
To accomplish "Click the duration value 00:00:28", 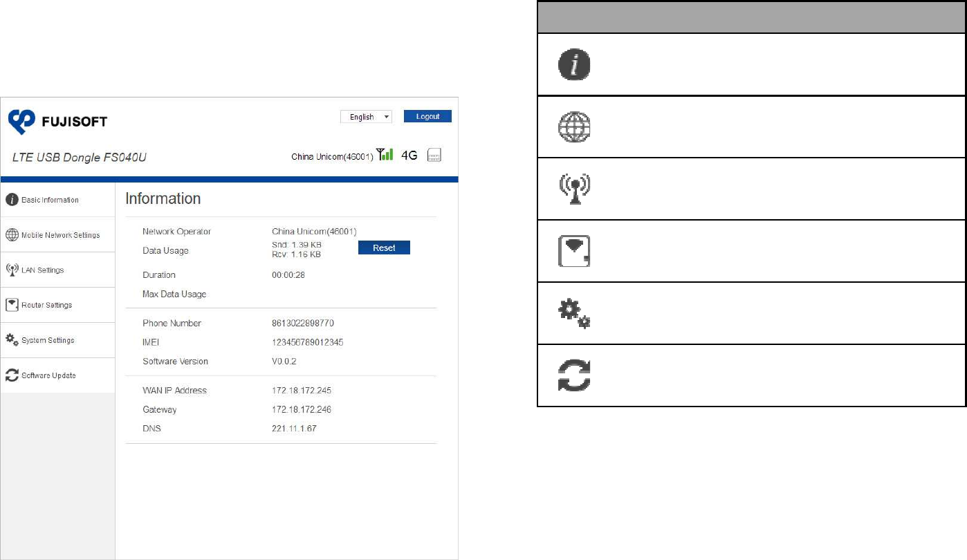I will coord(288,275).
